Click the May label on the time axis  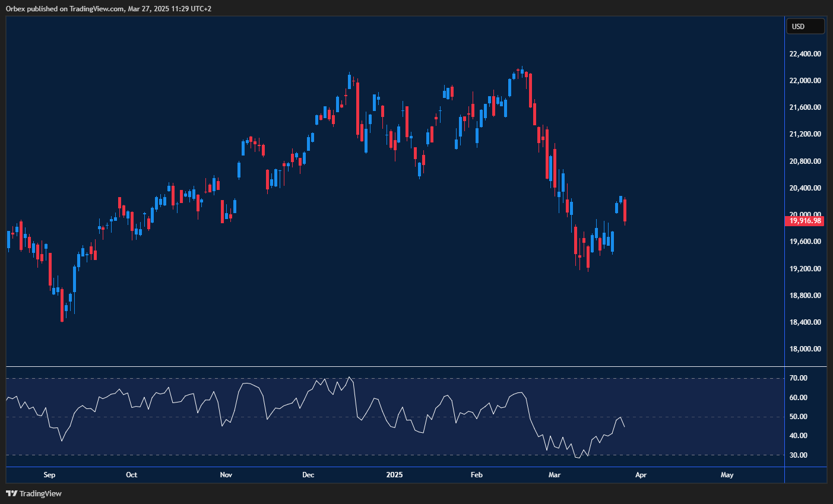click(x=727, y=475)
